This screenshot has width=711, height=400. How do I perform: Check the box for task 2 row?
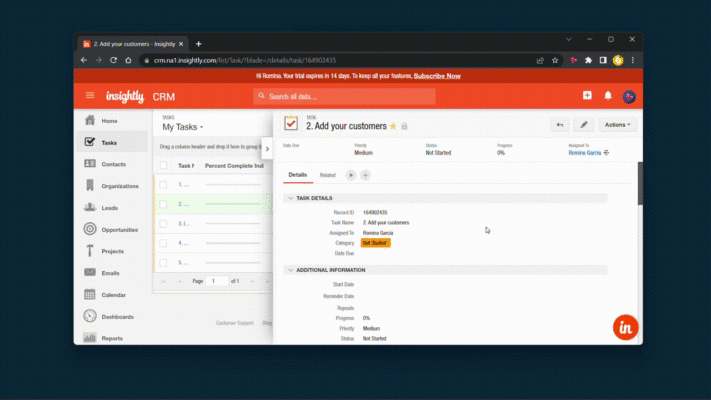[x=163, y=204]
